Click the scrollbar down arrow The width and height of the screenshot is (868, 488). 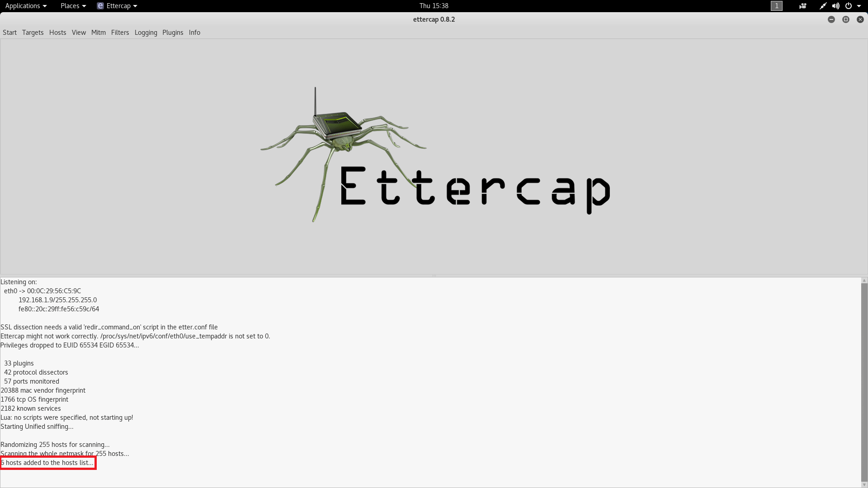(x=864, y=485)
